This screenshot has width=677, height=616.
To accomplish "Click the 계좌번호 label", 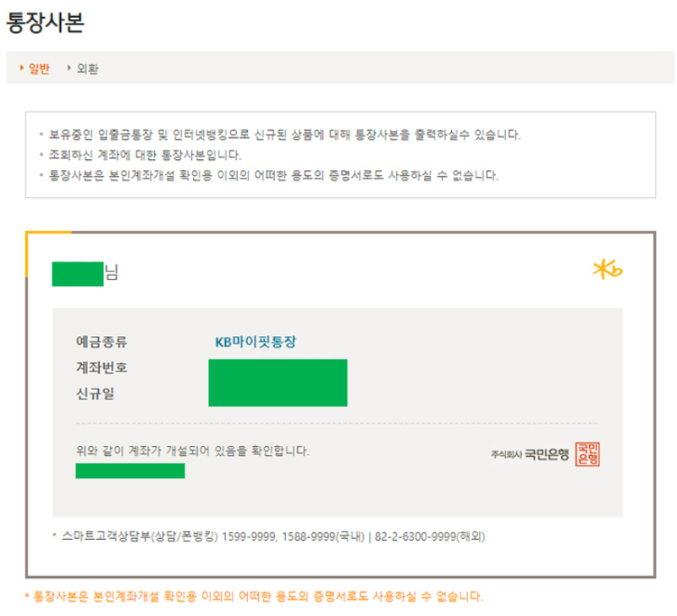I will [102, 367].
